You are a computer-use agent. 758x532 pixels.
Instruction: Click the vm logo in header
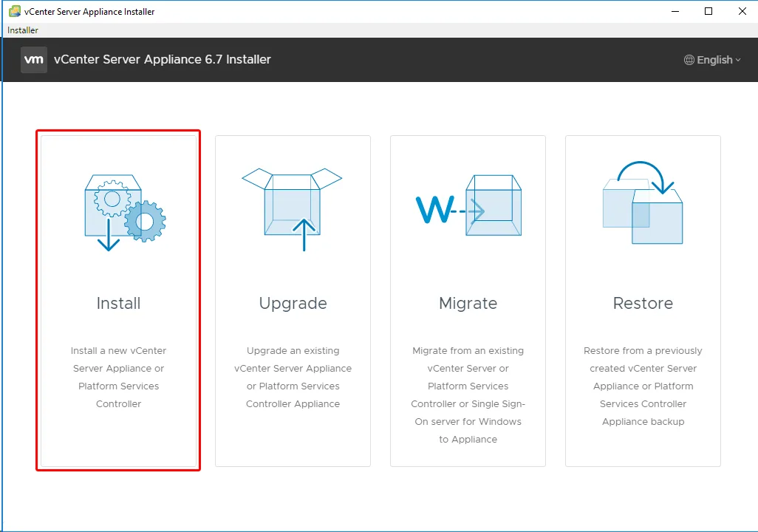34,60
